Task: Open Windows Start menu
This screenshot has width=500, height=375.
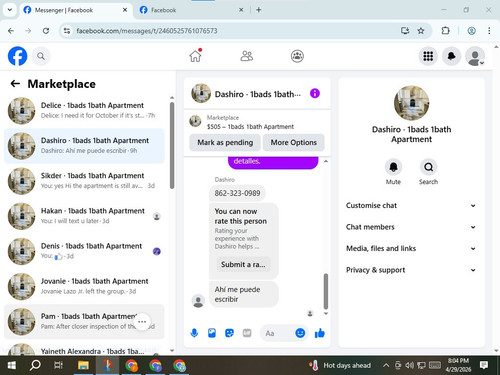Action: click(x=12, y=365)
